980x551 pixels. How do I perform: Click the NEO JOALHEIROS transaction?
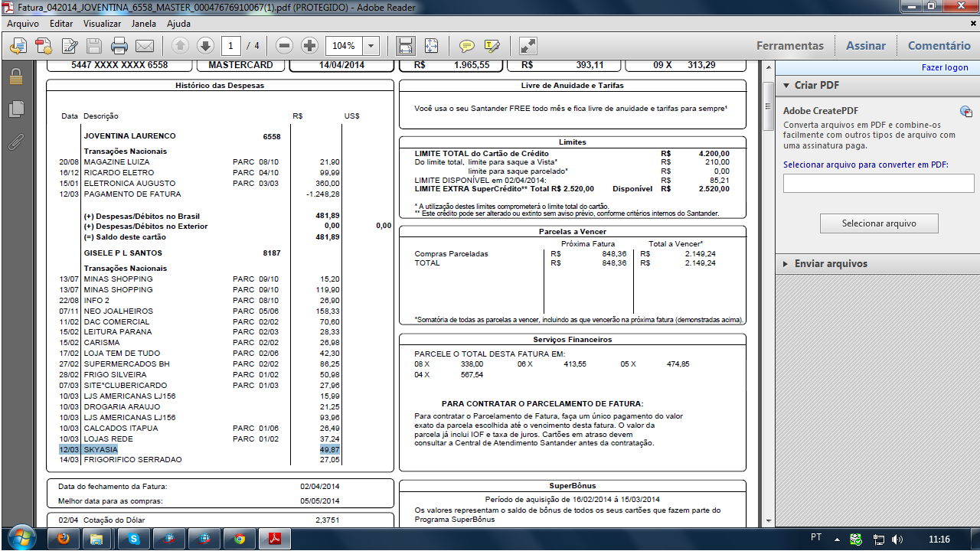(118, 311)
